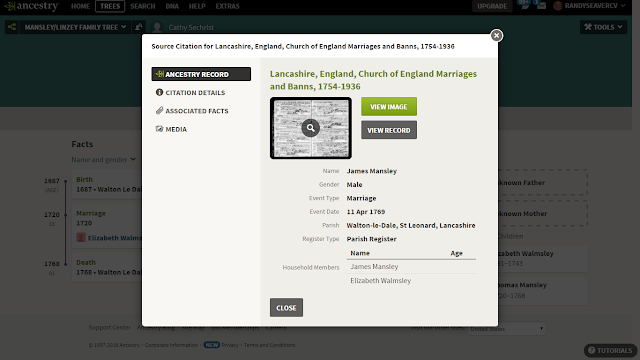This screenshot has height=360, width=640.
Task: Click the Parish value Walton-le-Dale, St Leonard
Action: click(411, 225)
